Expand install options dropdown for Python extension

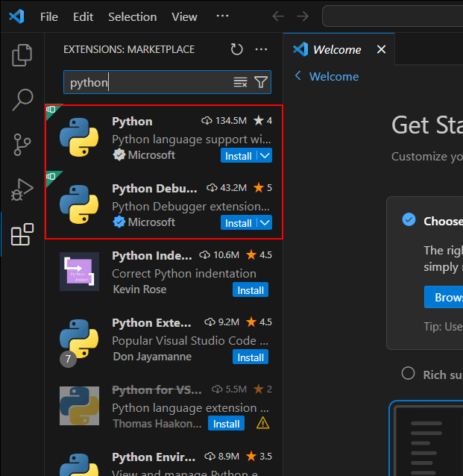265,156
